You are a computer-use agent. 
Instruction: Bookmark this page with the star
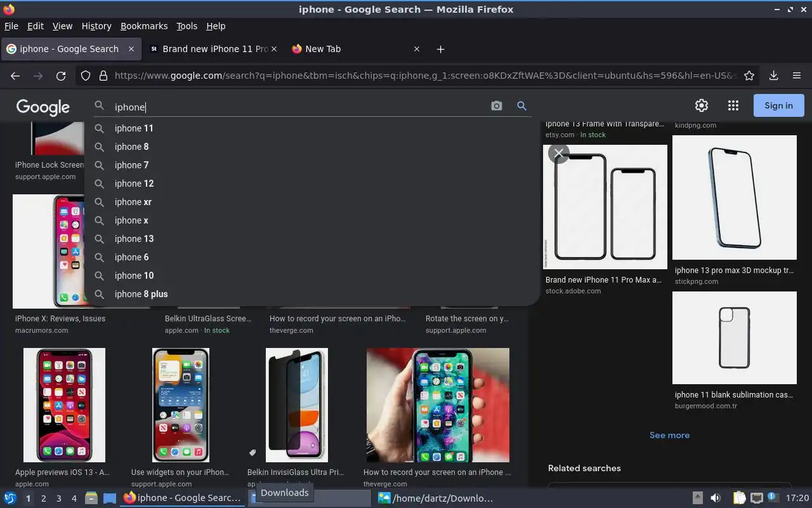(x=749, y=76)
